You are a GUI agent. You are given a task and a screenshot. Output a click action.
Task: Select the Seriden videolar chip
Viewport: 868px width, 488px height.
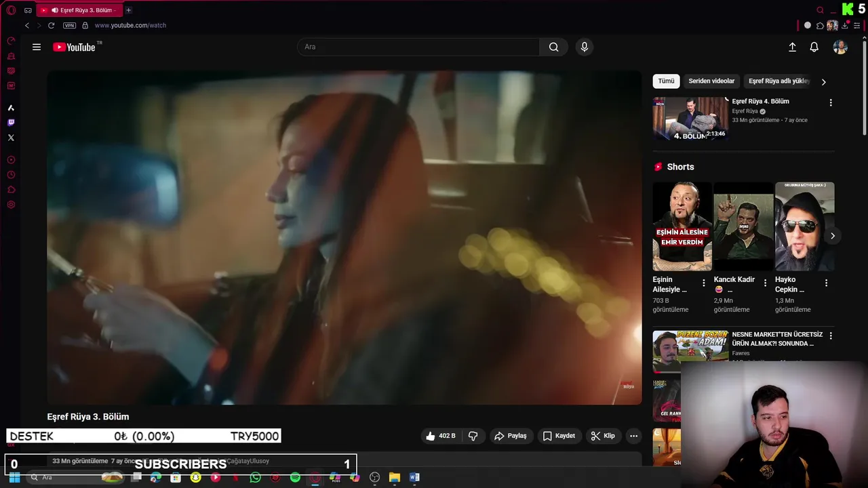[711, 81]
